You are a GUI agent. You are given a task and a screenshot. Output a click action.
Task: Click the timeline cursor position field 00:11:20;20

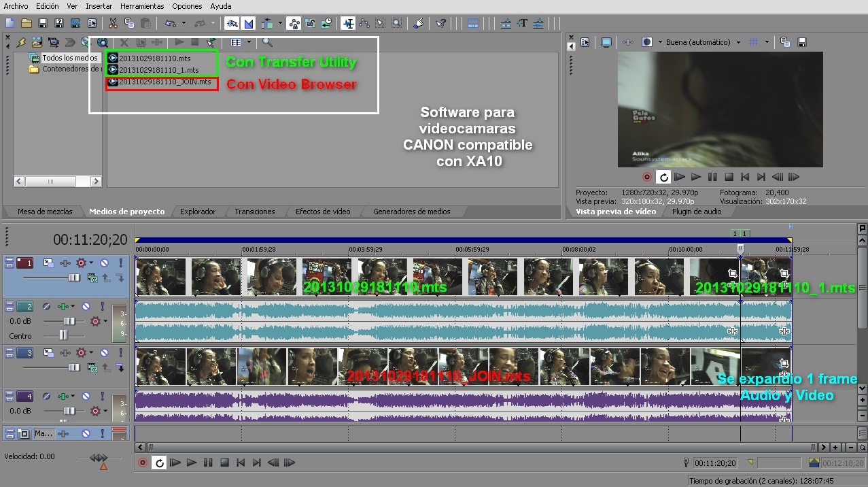point(716,463)
